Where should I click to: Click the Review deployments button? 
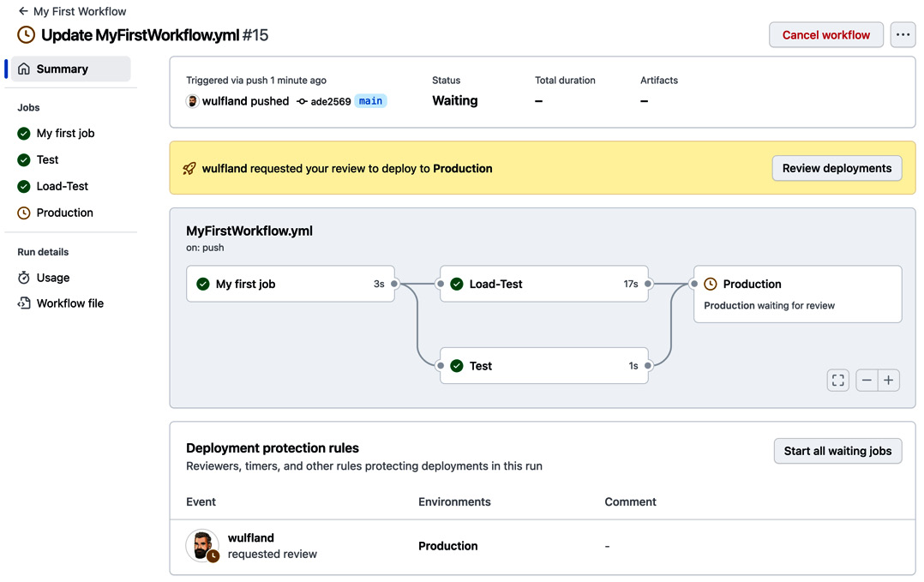click(837, 169)
